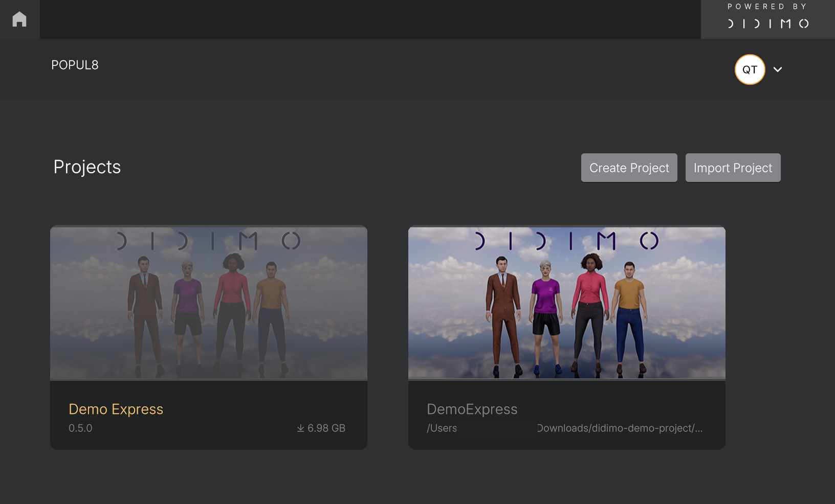
Task: Click the Import Project button
Action: tap(733, 168)
